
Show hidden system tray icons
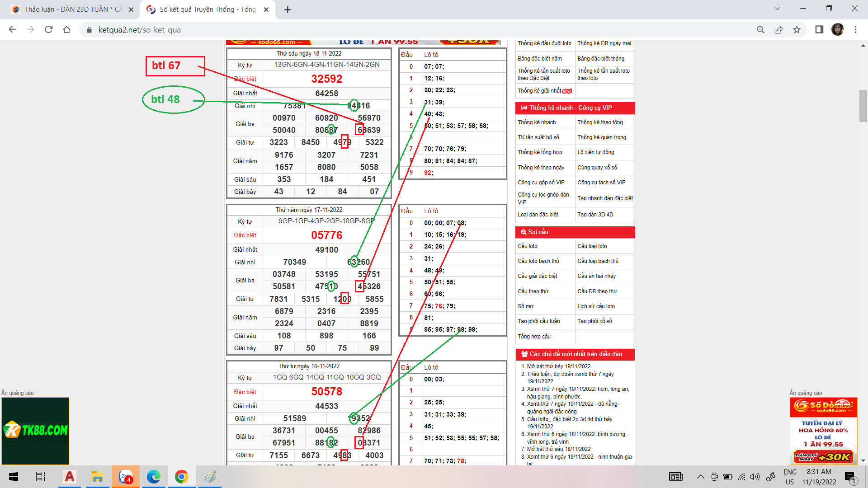(x=700, y=477)
